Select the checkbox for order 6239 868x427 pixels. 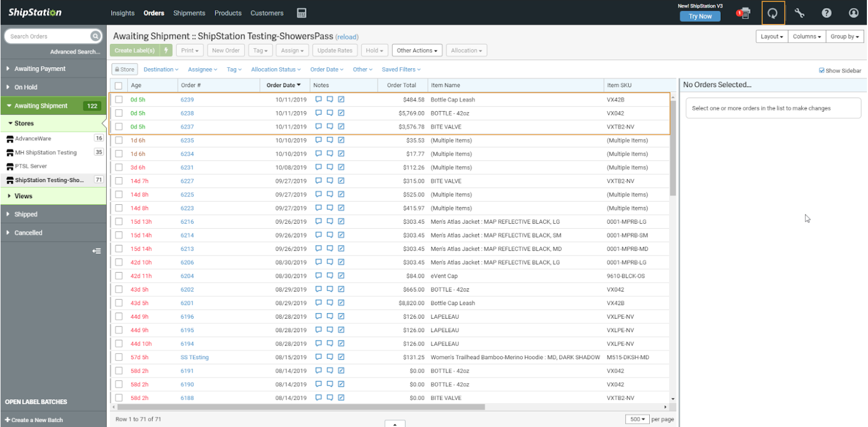pyautogui.click(x=119, y=100)
